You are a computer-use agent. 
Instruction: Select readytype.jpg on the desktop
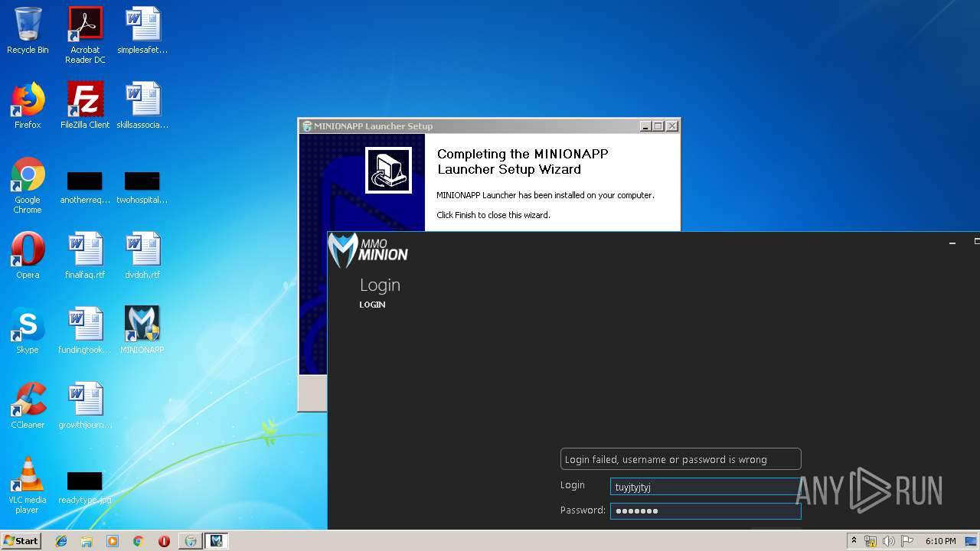coord(85,487)
